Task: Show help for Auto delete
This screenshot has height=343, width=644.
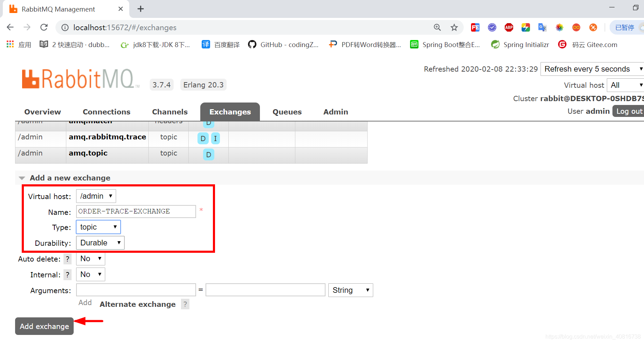Action: pos(67,259)
